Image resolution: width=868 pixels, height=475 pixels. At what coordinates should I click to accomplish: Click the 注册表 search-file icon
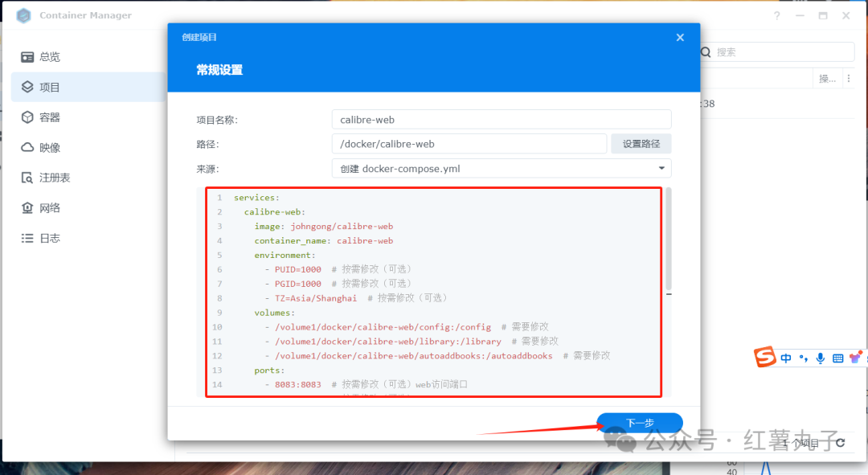(27, 178)
